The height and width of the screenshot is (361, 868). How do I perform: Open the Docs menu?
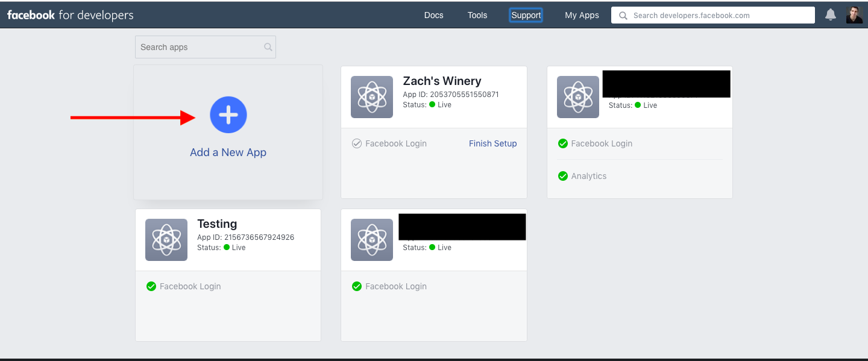[434, 16]
